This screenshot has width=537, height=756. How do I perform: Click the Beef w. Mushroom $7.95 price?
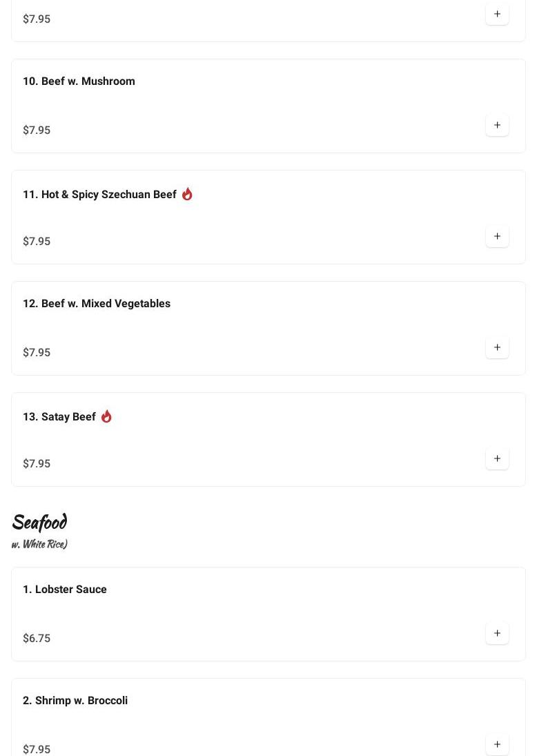click(37, 130)
